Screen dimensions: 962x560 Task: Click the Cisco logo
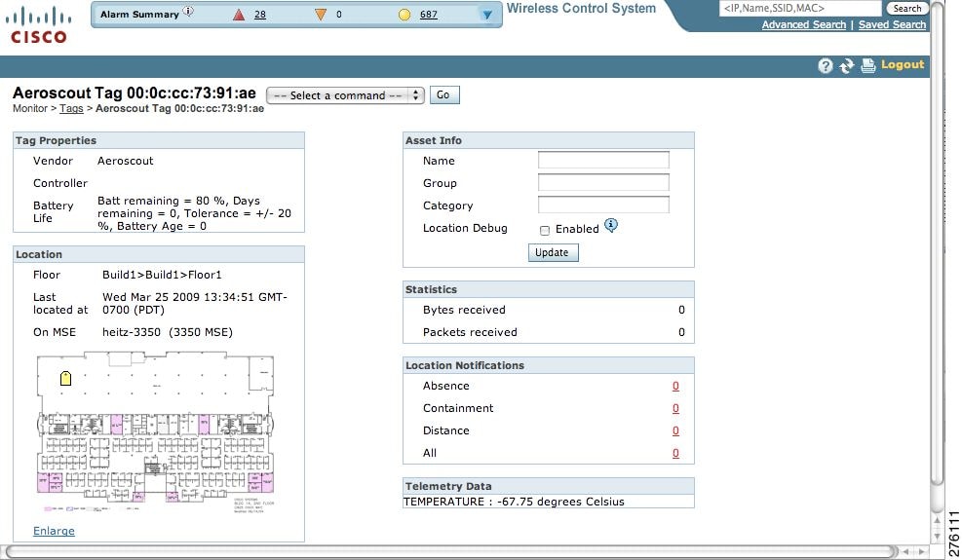pos(38,25)
